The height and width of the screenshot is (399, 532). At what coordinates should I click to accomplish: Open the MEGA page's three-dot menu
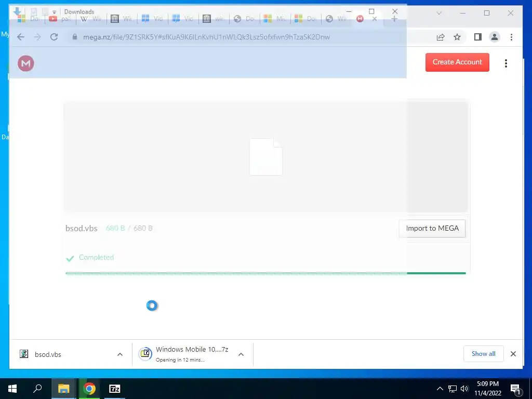(x=506, y=63)
